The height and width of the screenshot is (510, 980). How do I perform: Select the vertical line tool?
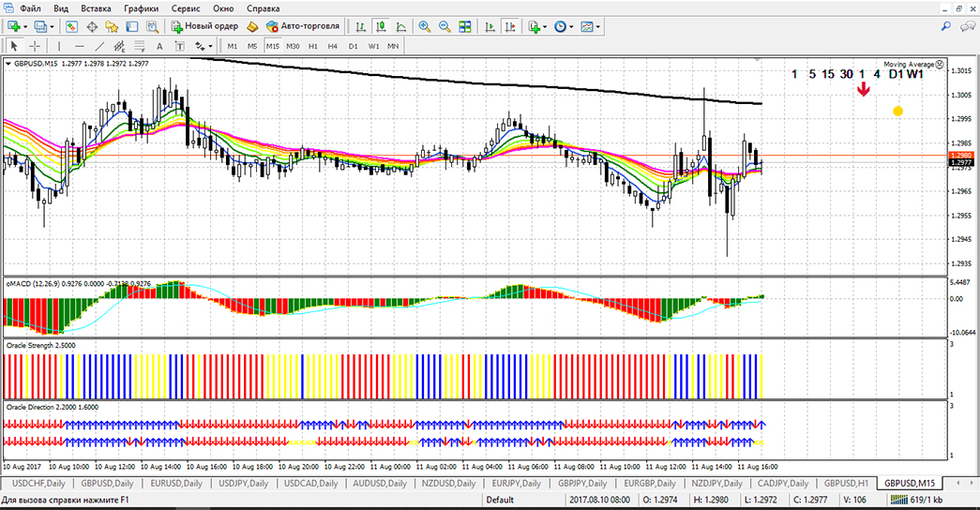[x=59, y=46]
